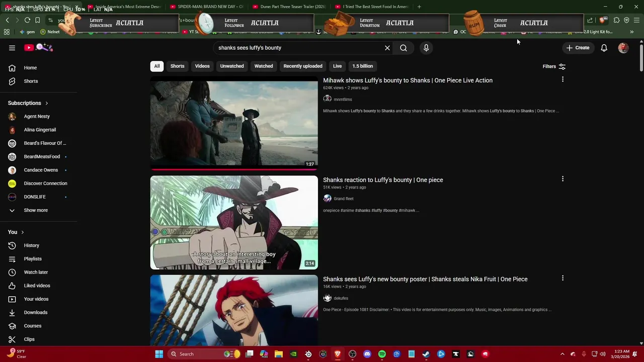This screenshot has width=644, height=362.
Task: Open the Windows Start menu
Action: coord(159,354)
